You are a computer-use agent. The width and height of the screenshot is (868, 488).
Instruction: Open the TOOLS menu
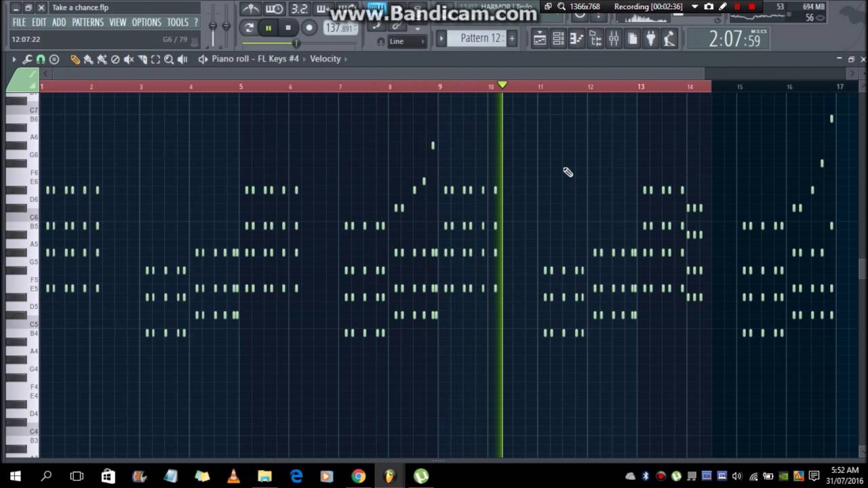click(x=178, y=22)
